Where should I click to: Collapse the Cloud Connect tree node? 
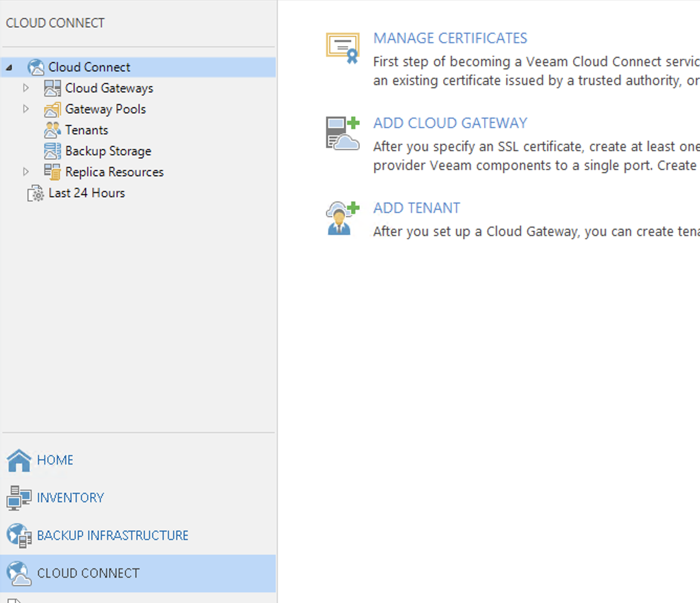(x=9, y=68)
